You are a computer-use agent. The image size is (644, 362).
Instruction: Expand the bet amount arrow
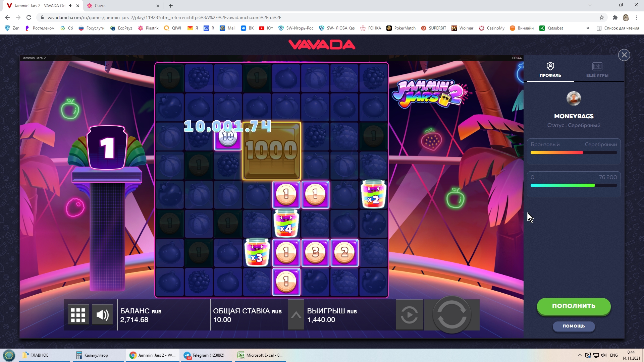click(296, 315)
